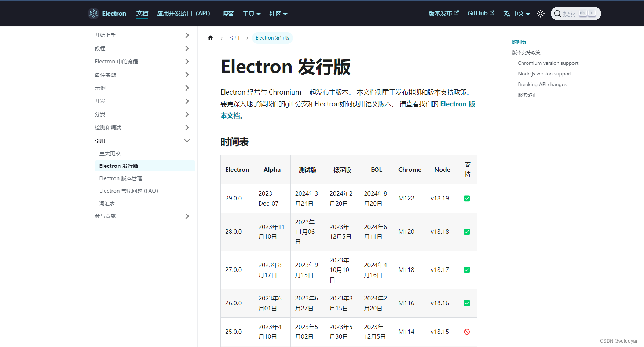Click the EOL column header
644x347 pixels.
pyautogui.click(x=377, y=170)
